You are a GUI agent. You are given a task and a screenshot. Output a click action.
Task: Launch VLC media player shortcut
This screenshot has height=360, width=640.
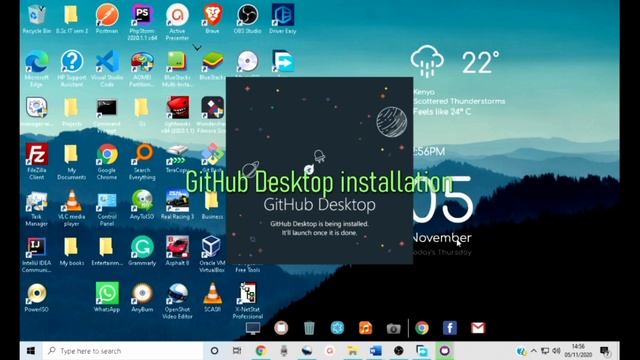(x=72, y=208)
